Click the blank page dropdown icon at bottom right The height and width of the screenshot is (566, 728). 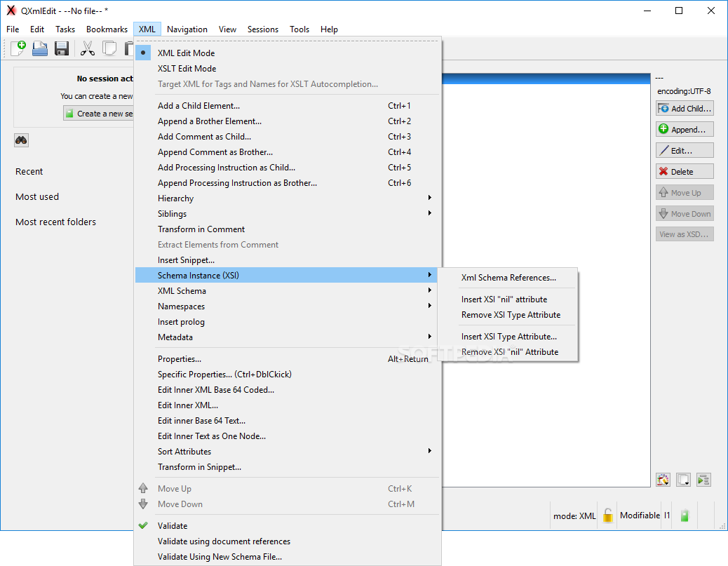(683, 480)
